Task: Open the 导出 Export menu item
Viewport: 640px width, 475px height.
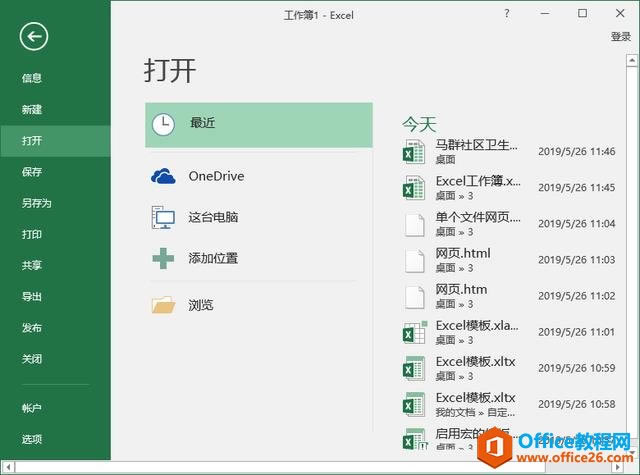Action: (32, 297)
